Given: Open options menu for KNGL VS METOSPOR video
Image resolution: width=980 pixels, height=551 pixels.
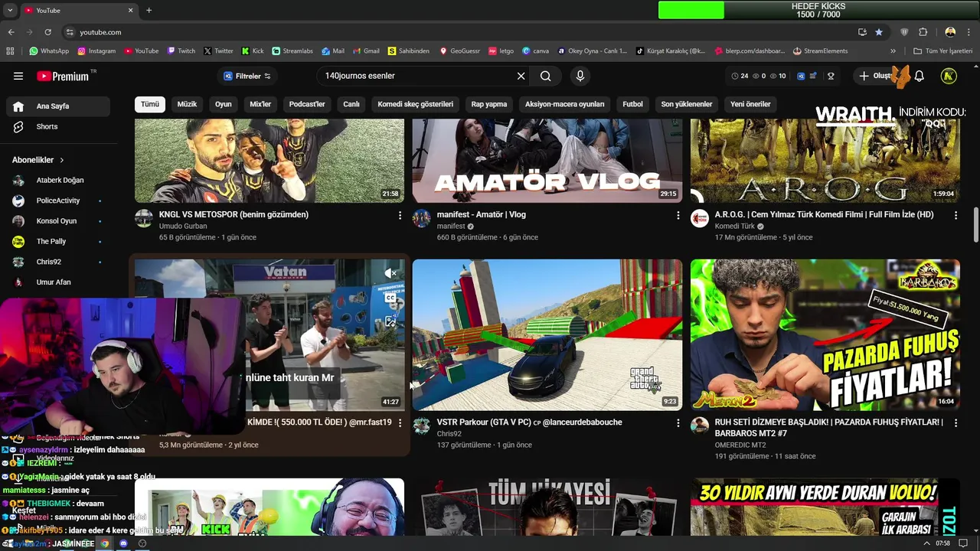Looking at the screenshot, I should pyautogui.click(x=400, y=216).
